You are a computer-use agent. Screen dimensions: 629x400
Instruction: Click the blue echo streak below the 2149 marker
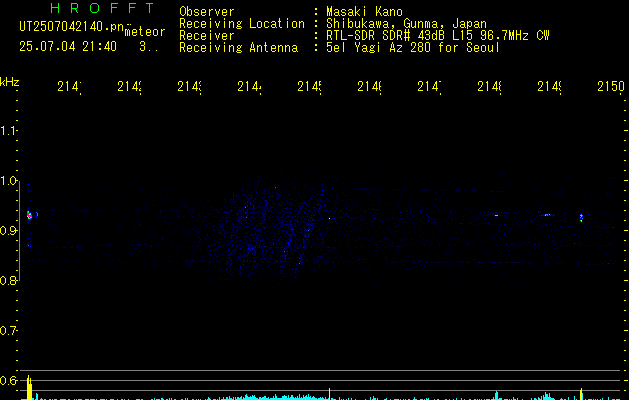(x=547, y=215)
